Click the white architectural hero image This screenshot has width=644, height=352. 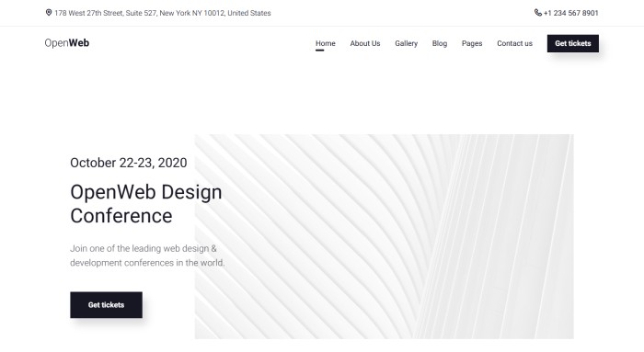tap(384, 237)
